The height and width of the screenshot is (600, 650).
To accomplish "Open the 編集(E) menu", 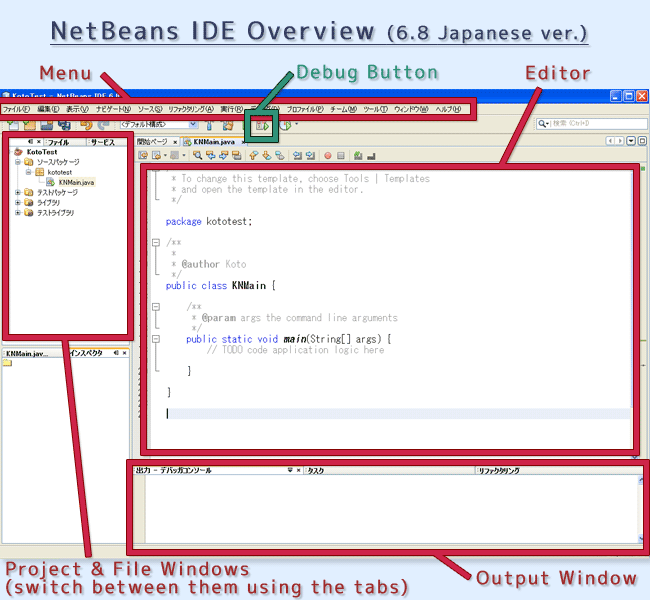I will click(x=48, y=109).
